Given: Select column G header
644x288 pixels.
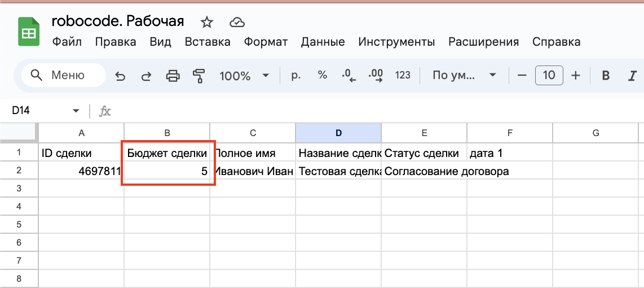Looking at the screenshot, I should 596,133.
